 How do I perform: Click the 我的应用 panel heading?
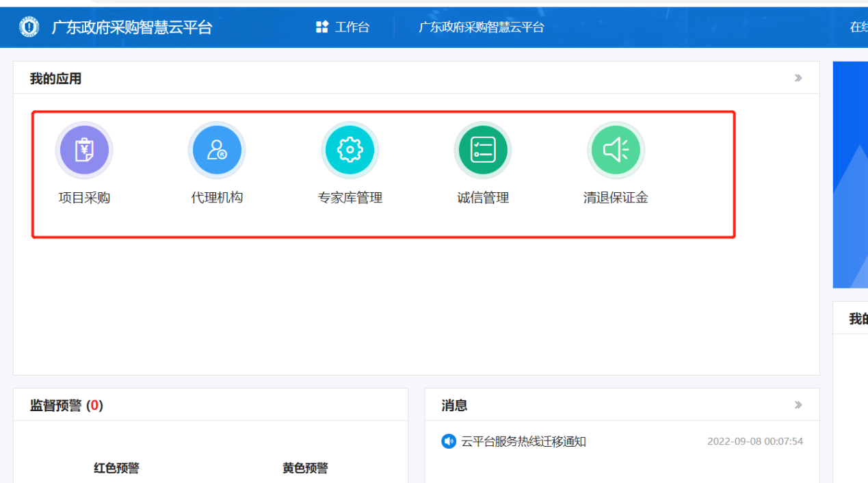(x=55, y=79)
